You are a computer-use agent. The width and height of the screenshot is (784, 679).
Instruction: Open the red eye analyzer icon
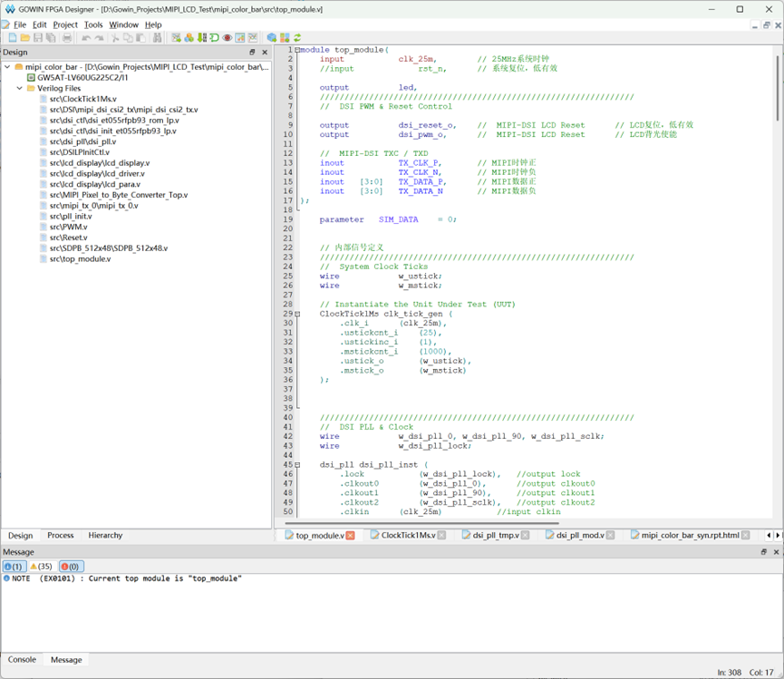(x=227, y=38)
